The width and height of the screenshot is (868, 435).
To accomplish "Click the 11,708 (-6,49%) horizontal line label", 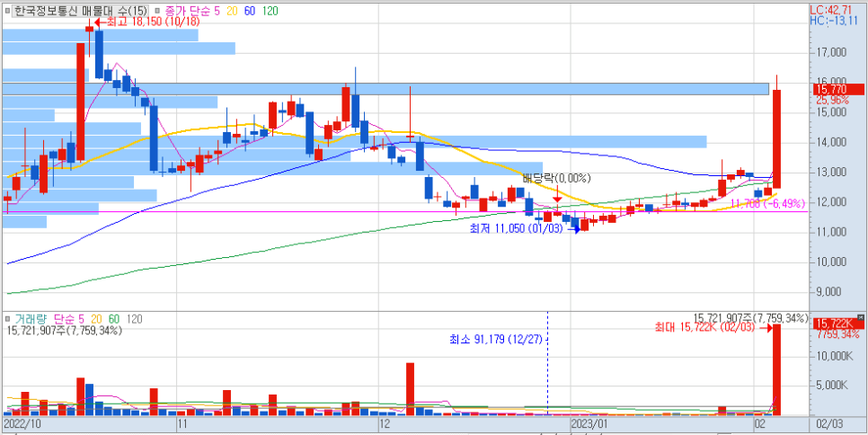I will coord(766,204).
